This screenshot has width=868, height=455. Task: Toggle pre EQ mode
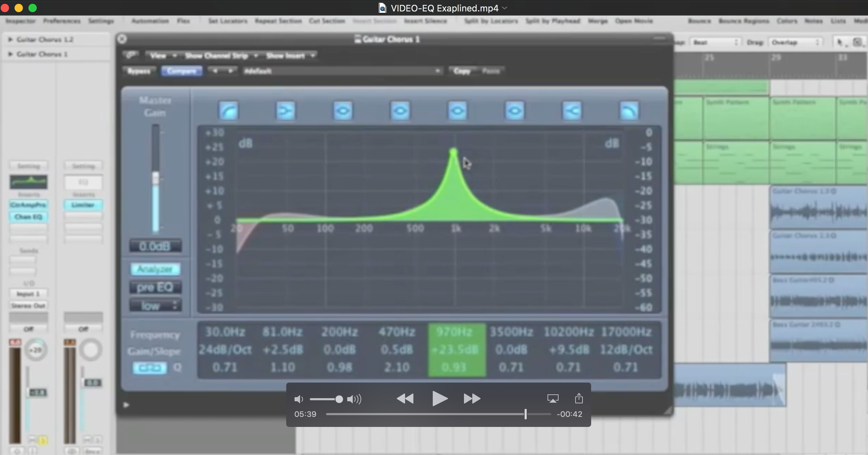click(156, 287)
